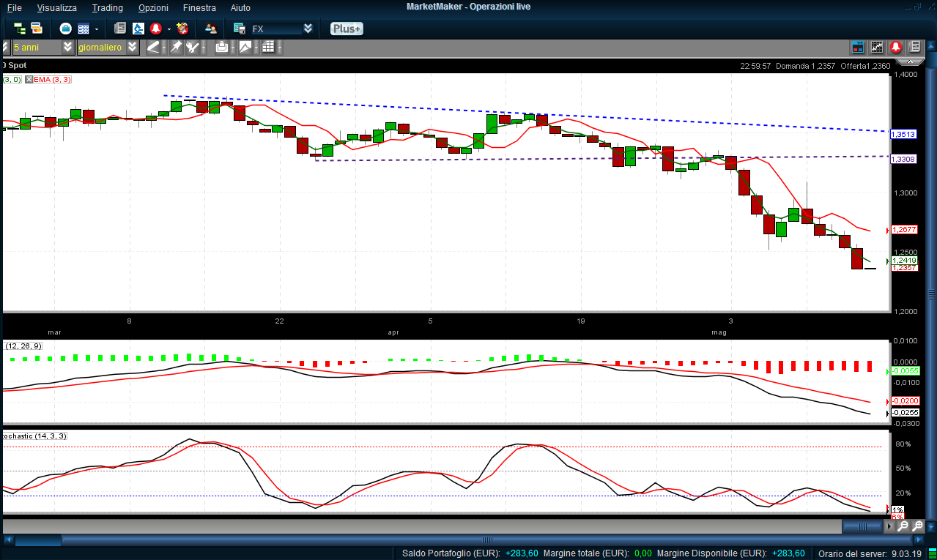Open the Opzioni menu
This screenshot has width=937, height=560.
point(153,7)
